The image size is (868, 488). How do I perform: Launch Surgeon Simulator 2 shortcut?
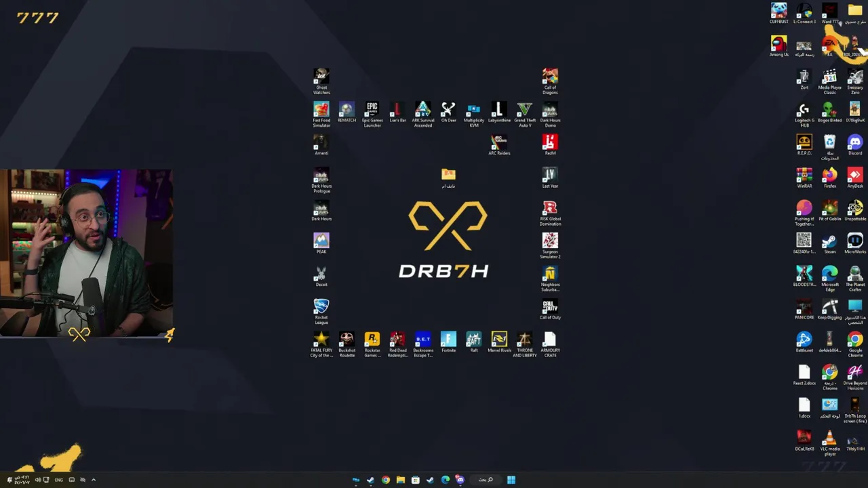point(550,245)
